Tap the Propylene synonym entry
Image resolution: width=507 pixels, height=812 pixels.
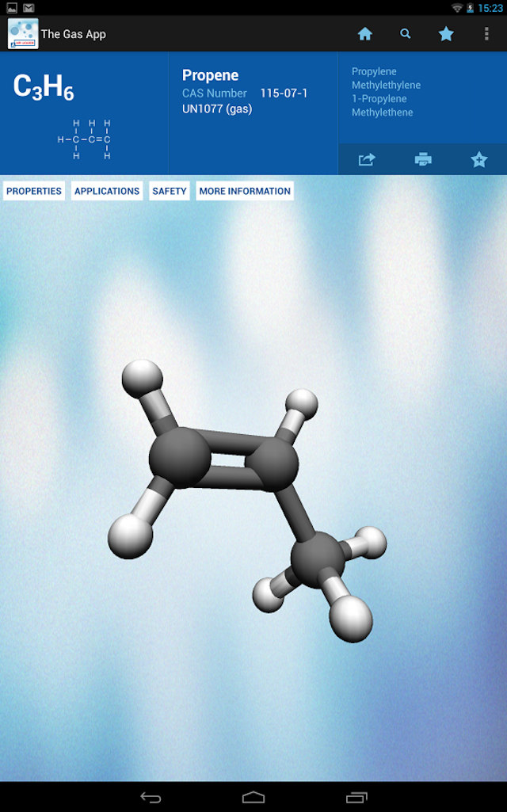374,71
